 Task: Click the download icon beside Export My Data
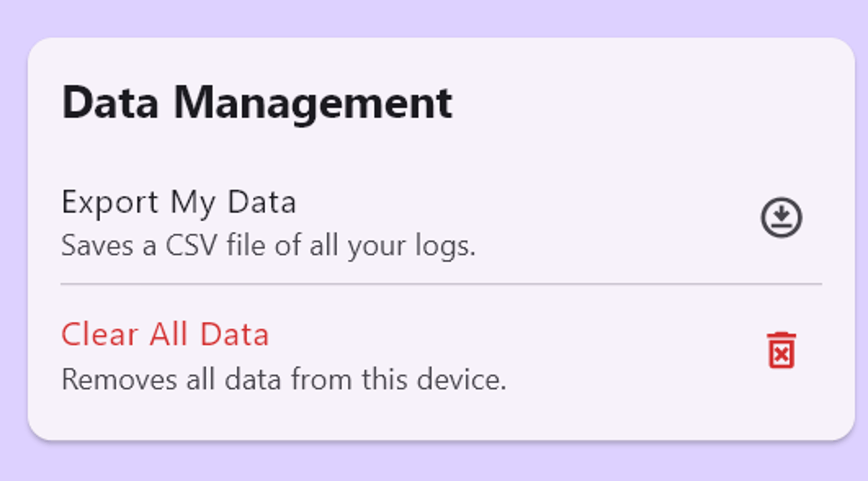[781, 218]
